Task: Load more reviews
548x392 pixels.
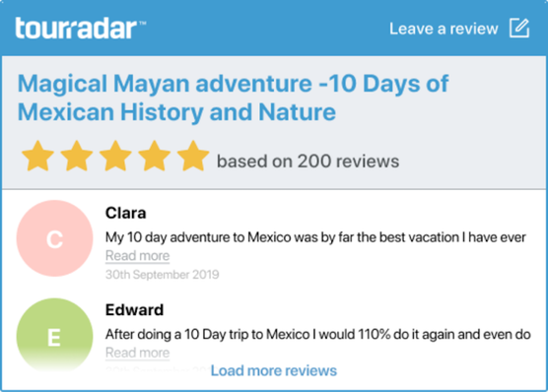Action: click(x=274, y=370)
